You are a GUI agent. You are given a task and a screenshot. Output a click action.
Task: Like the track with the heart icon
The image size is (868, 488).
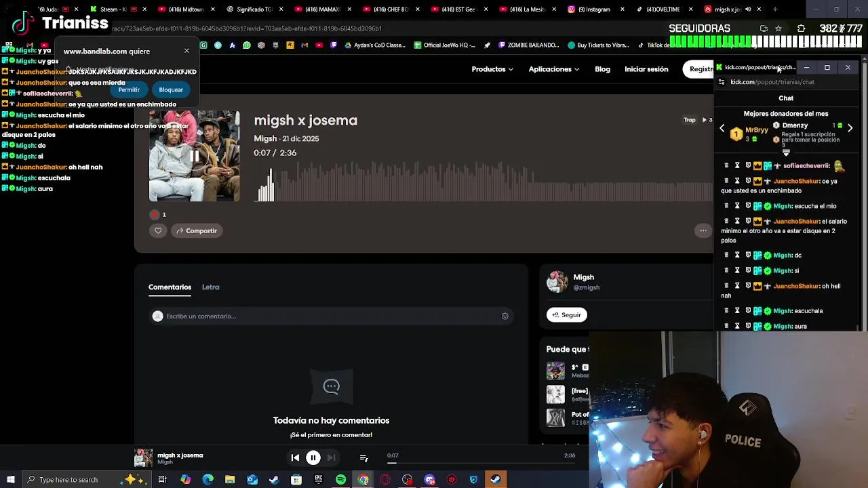point(158,230)
